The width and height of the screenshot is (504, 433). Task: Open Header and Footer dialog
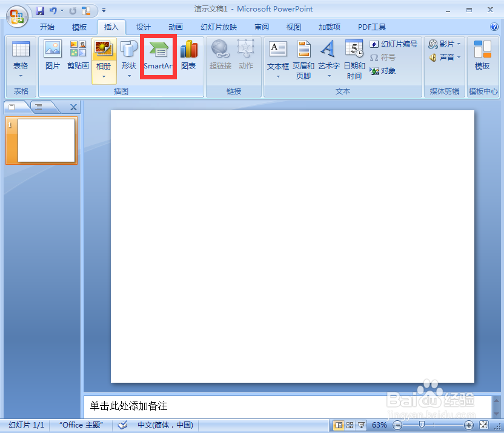(x=303, y=60)
